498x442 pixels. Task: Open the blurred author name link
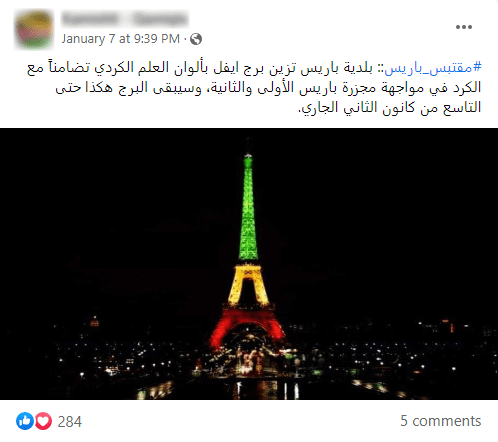tap(125, 19)
